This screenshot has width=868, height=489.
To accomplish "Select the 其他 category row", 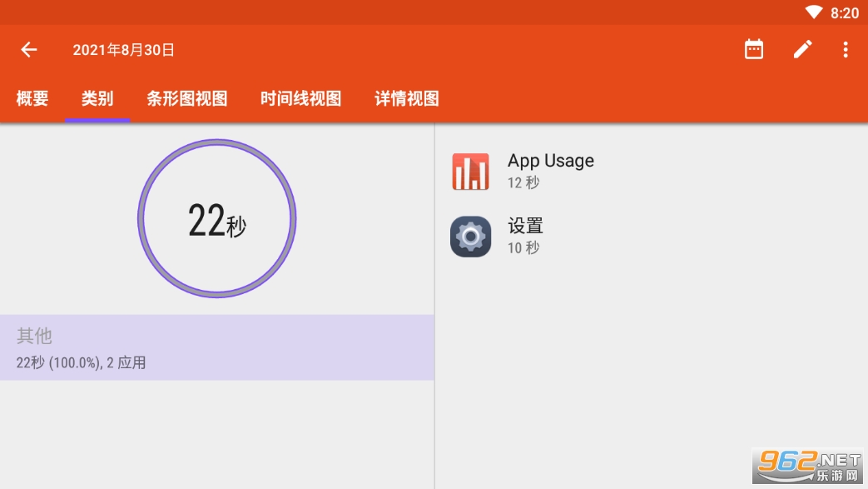I will [216, 347].
